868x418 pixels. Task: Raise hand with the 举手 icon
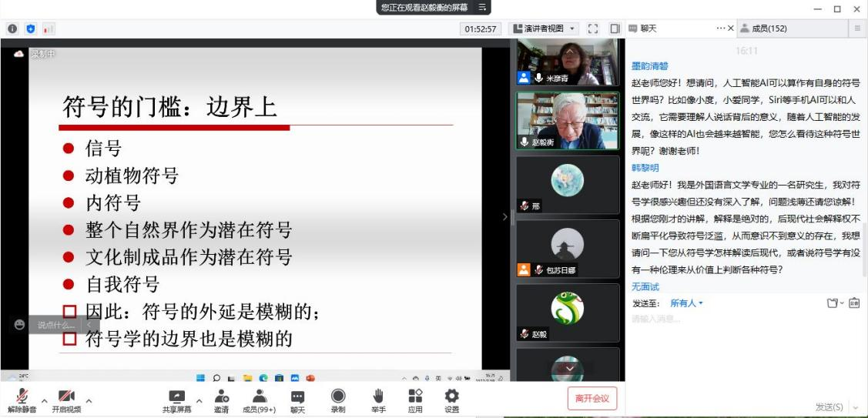(x=378, y=396)
